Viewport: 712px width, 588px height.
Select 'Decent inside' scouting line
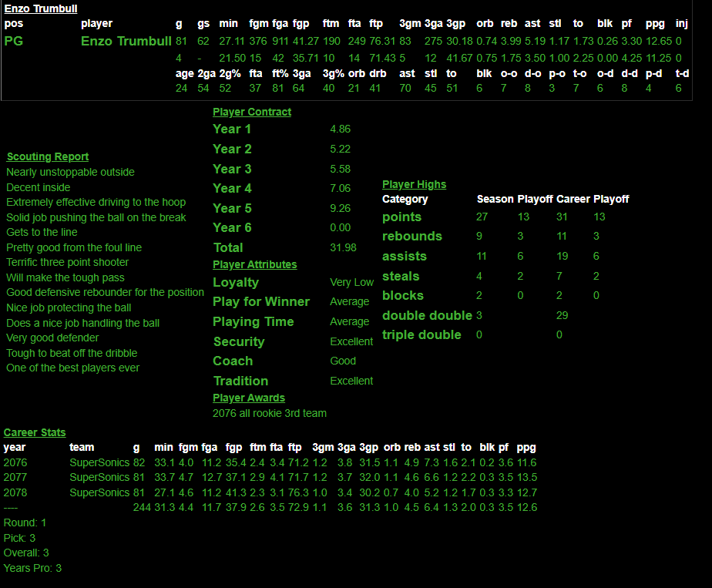coord(39,187)
